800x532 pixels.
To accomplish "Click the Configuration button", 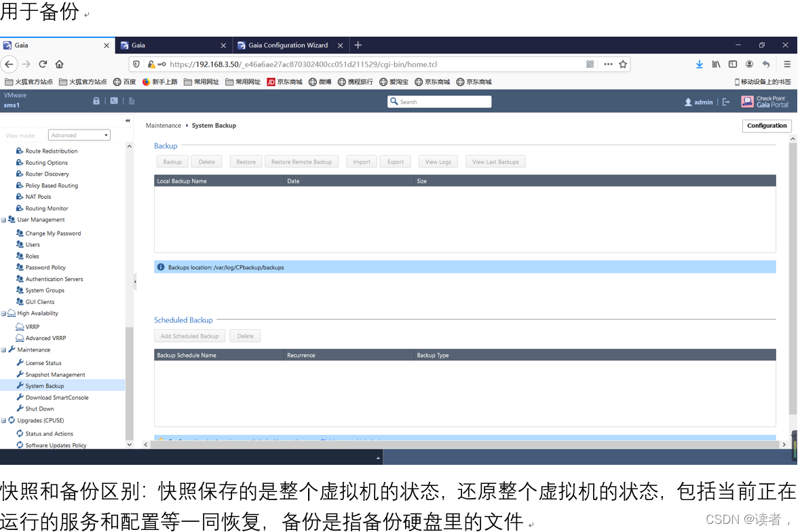I will (767, 126).
